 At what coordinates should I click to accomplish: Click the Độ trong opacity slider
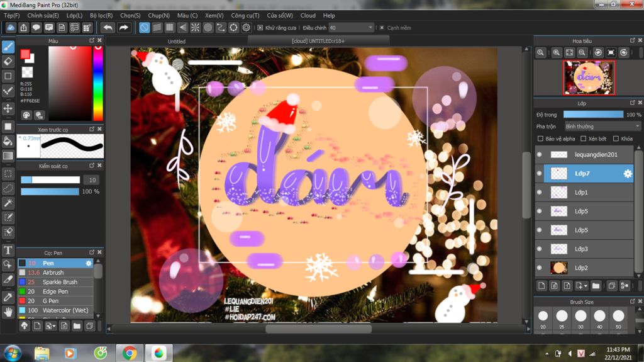(593, 115)
